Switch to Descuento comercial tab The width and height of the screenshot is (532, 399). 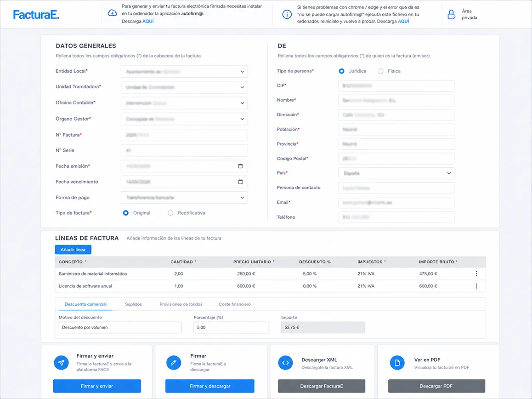[x=85, y=304]
